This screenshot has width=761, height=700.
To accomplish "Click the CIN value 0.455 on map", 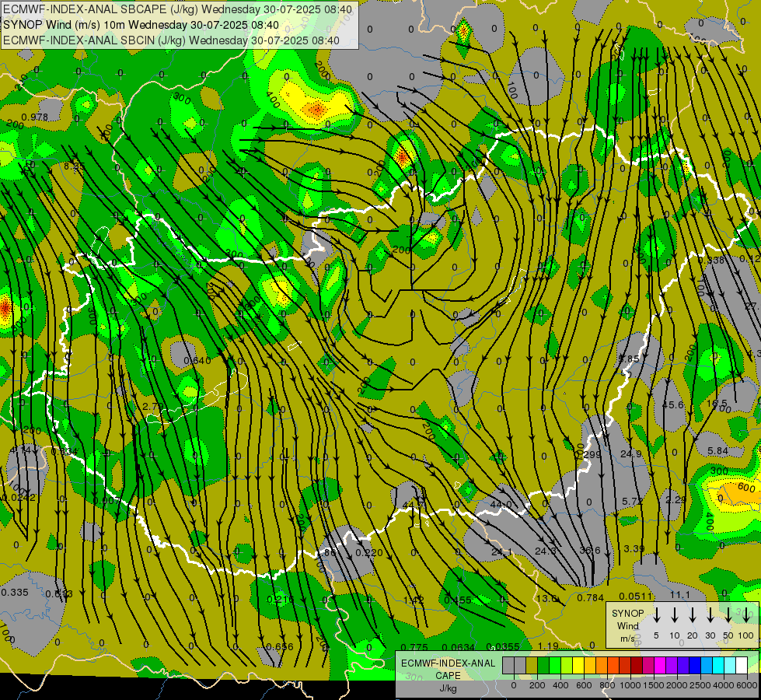I will (x=458, y=600).
